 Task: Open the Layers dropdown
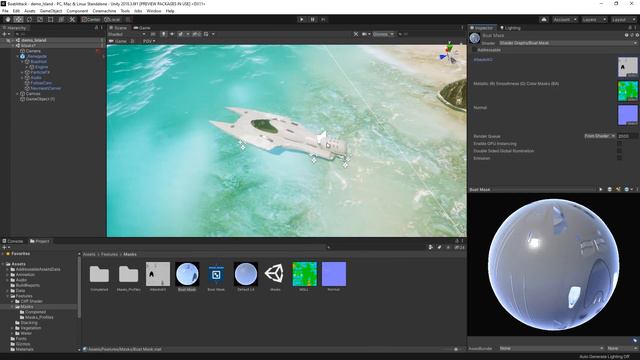click(594, 19)
